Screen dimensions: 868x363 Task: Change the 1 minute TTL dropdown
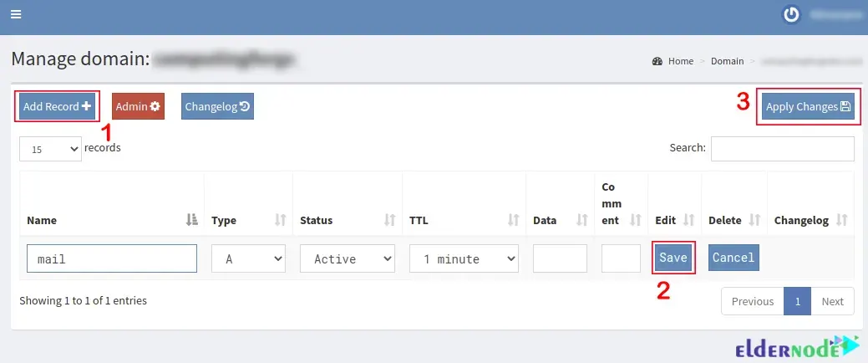coord(464,258)
